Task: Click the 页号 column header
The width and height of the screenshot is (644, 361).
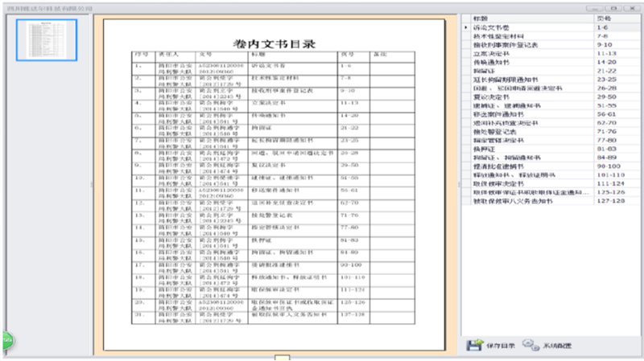Action: [617, 18]
